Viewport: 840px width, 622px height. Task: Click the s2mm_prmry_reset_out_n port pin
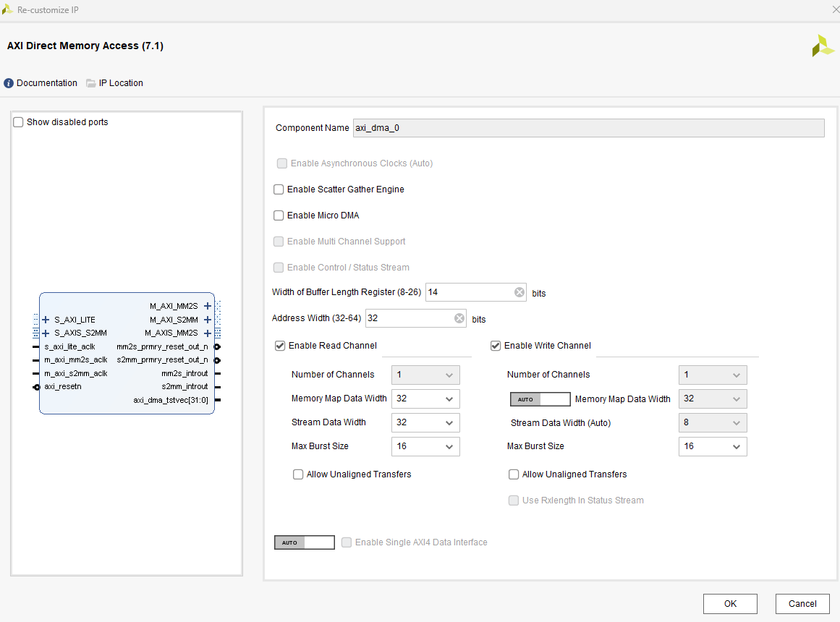tap(218, 360)
